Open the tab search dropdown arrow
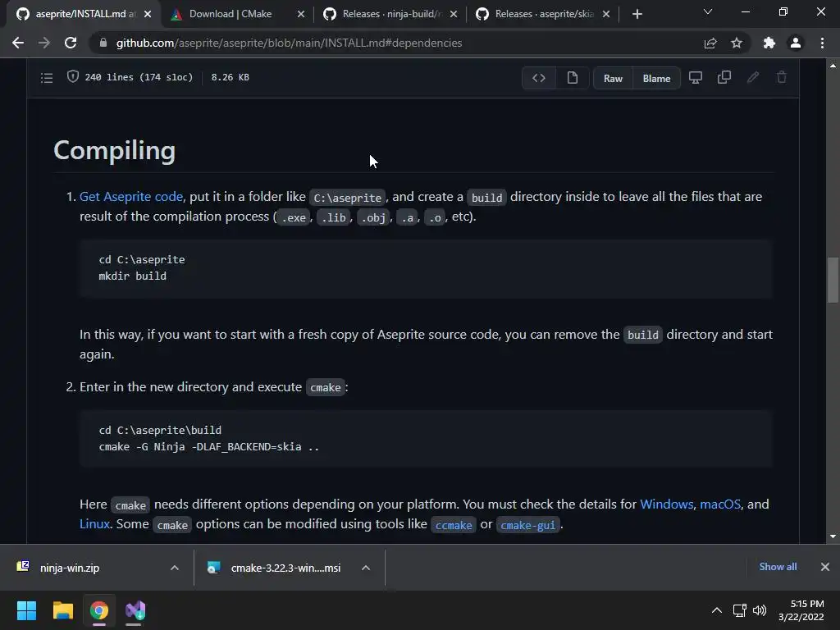Screen dimensions: 840x630 pyautogui.click(x=708, y=11)
